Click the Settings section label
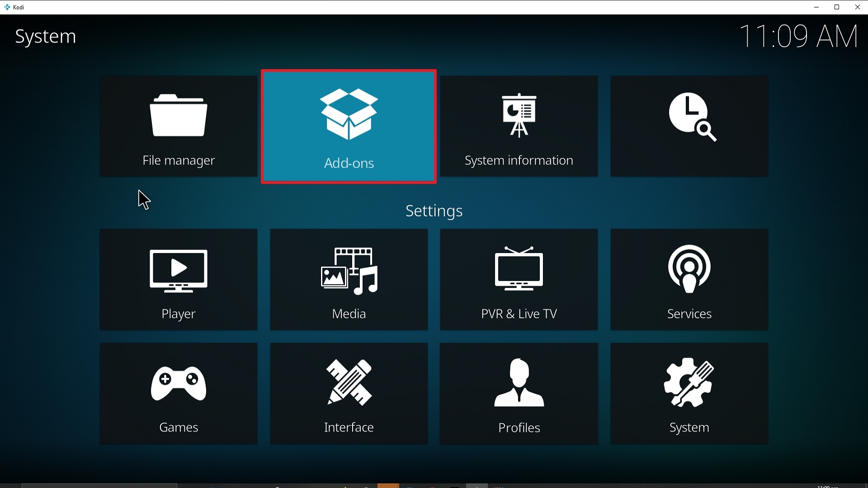 434,211
